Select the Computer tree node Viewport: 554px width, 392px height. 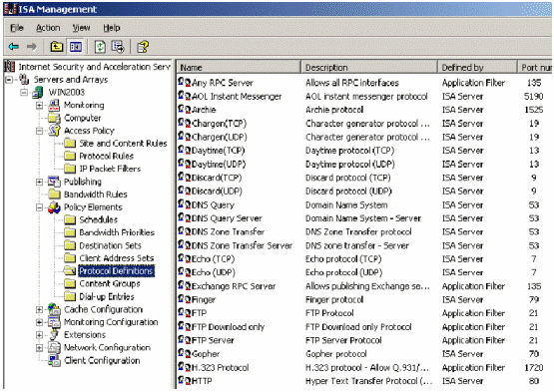[x=82, y=118]
